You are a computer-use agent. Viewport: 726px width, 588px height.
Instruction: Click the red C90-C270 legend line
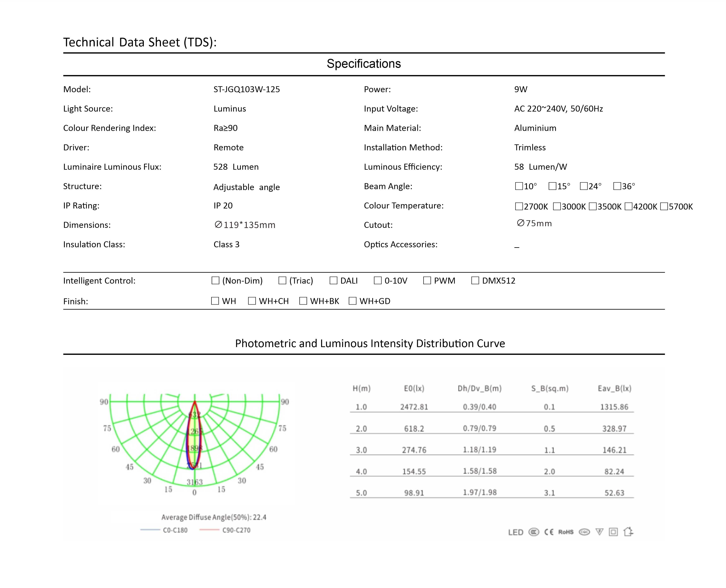[x=209, y=530]
